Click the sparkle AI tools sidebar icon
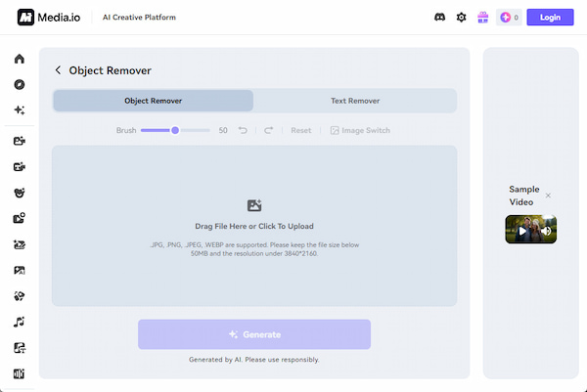 (x=19, y=110)
